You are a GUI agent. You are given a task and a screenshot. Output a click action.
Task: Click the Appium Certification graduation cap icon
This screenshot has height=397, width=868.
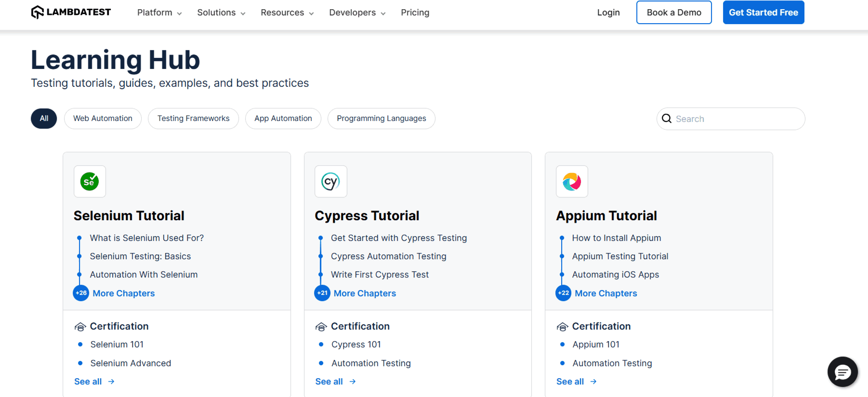[562, 327]
